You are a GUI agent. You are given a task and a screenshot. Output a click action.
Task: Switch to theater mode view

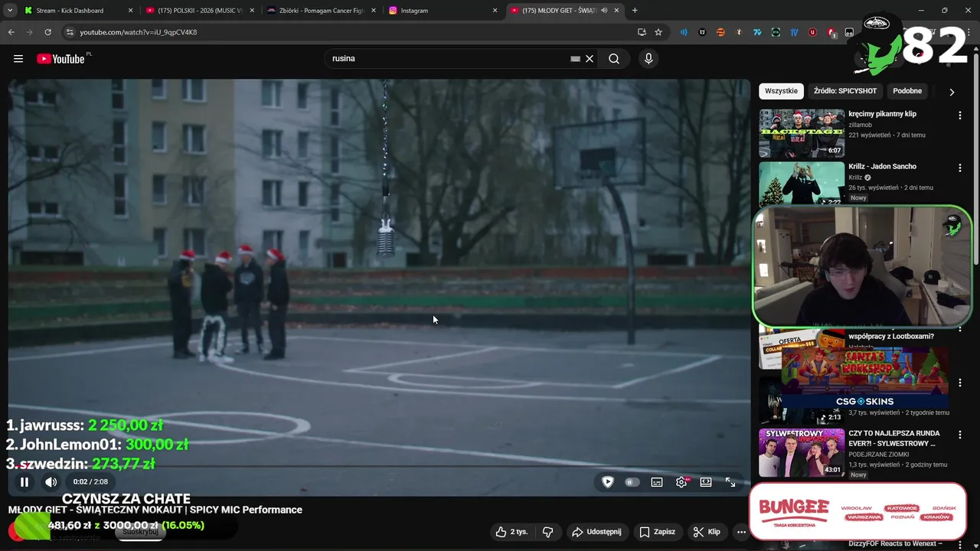[x=706, y=482]
